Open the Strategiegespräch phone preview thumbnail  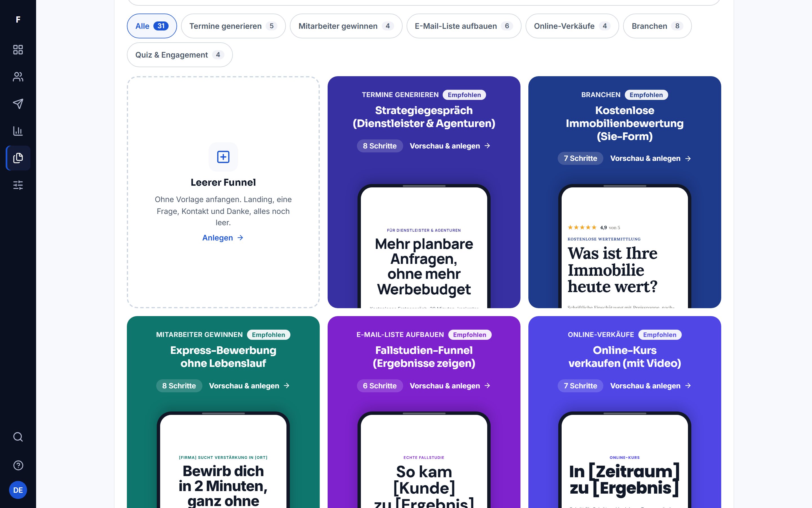424,246
